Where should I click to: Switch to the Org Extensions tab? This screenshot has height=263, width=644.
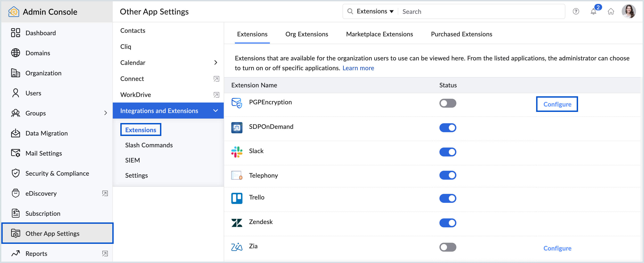[306, 34]
